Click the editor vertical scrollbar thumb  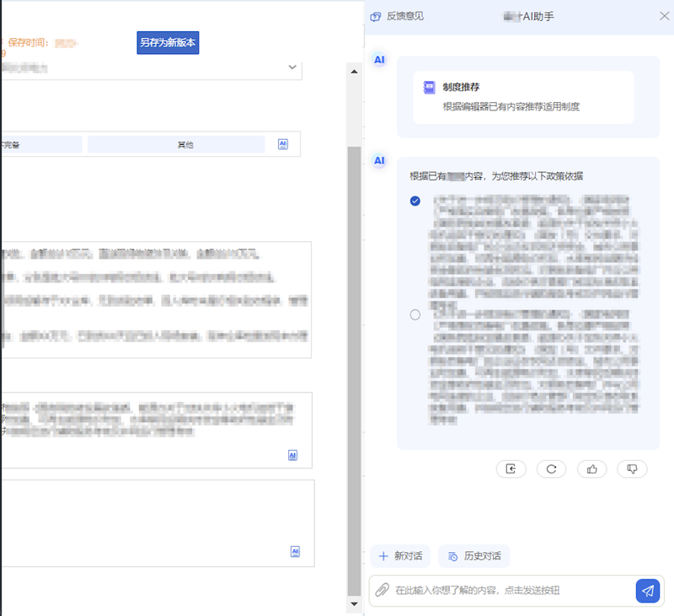coord(354,371)
